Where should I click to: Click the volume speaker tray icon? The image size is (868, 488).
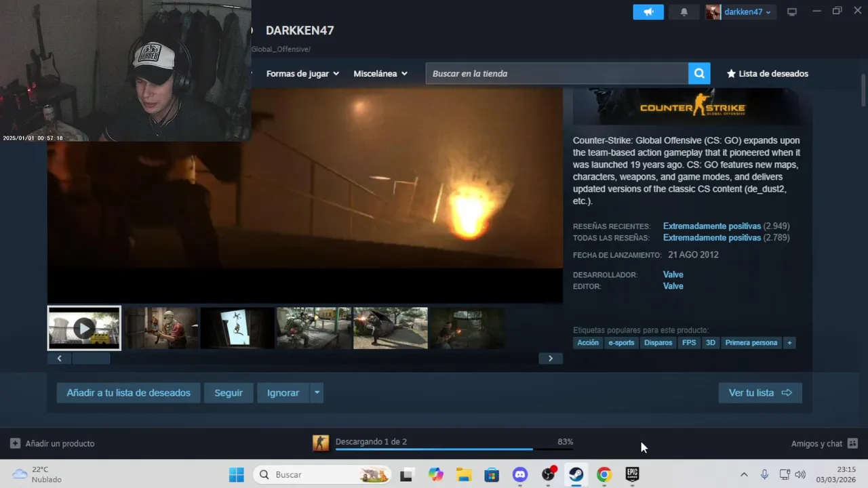tap(800, 474)
